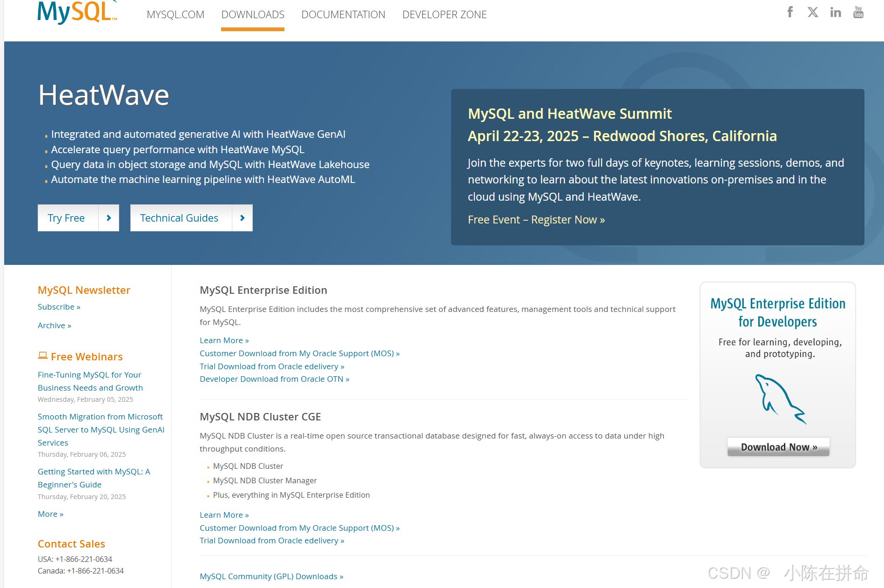
Task: Click the Canada phone number line
Action: pyautogui.click(x=81, y=571)
